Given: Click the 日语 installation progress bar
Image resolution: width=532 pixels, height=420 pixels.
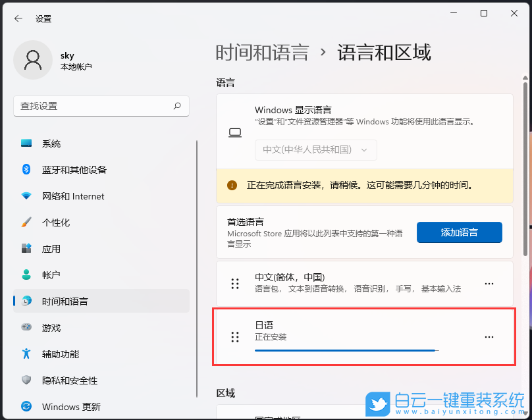Looking at the screenshot, I should pyautogui.click(x=346, y=350).
